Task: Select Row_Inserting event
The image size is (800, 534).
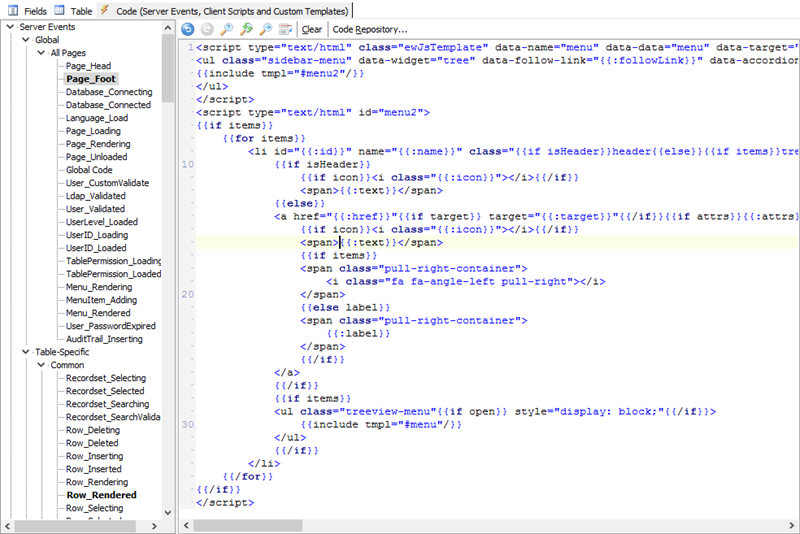Action: [x=94, y=456]
